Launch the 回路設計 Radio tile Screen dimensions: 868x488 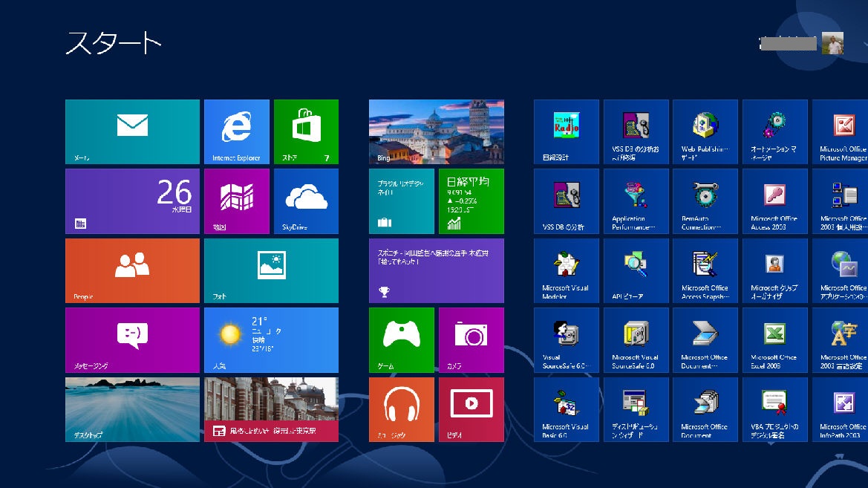click(567, 131)
